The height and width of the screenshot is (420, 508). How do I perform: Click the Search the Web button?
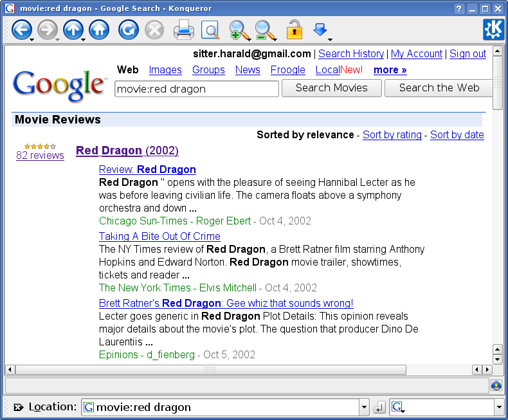pyautogui.click(x=439, y=88)
